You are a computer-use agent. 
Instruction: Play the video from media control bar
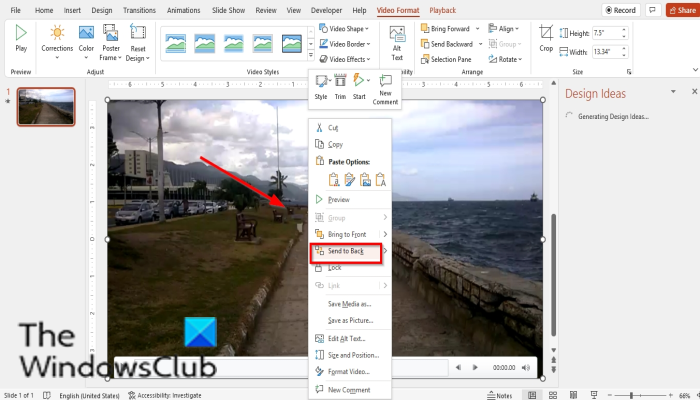tap(475, 367)
